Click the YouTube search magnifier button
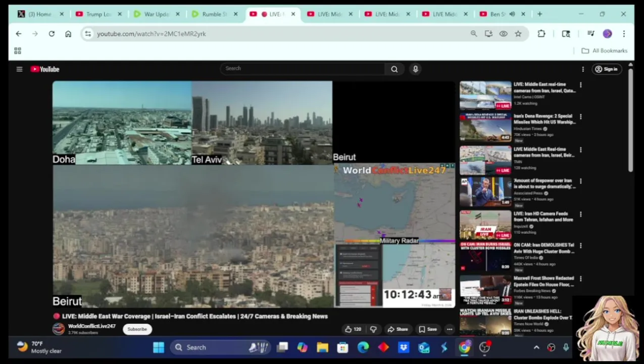The height and width of the screenshot is (364, 644). coord(394,69)
